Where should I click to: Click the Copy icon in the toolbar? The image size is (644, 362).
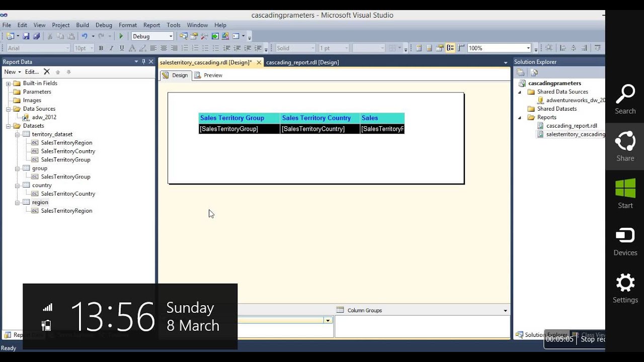click(x=60, y=36)
